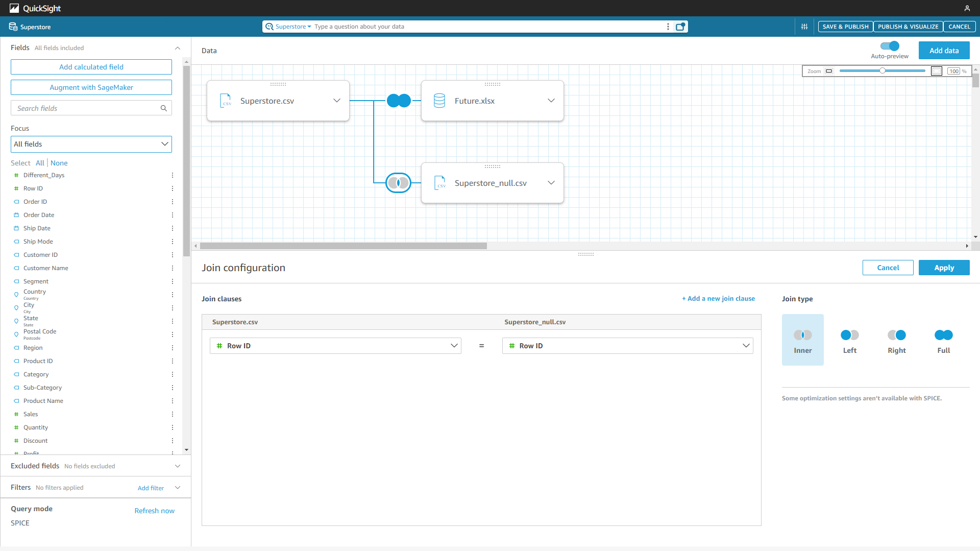Expand the Future.xlsx table menu chevron

click(x=551, y=101)
